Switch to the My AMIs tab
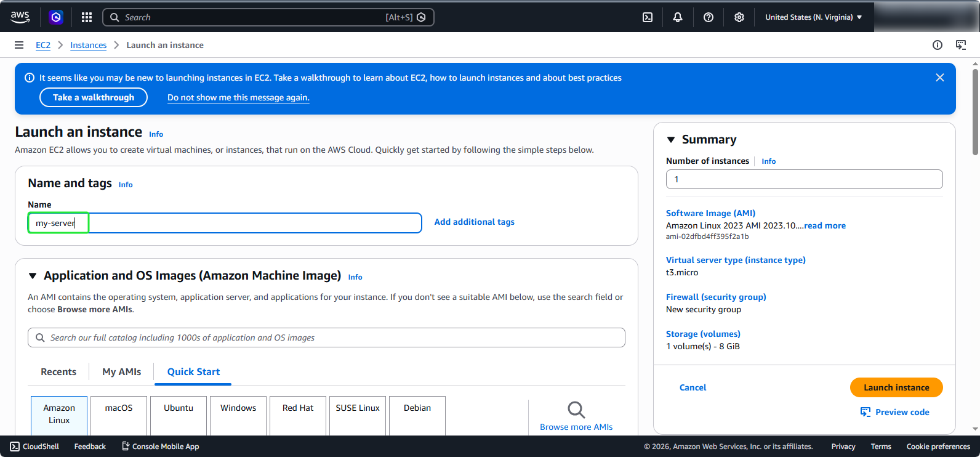980x457 pixels. (122, 372)
